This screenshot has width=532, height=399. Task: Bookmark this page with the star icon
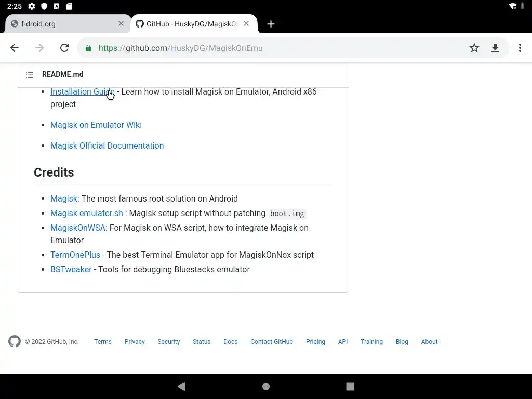coord(474,48)
